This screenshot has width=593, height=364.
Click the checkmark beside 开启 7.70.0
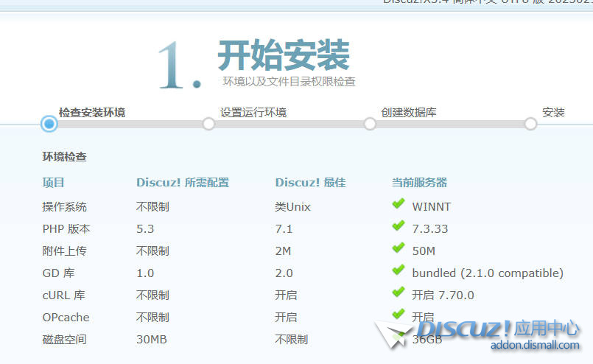(x=399, y=293)
